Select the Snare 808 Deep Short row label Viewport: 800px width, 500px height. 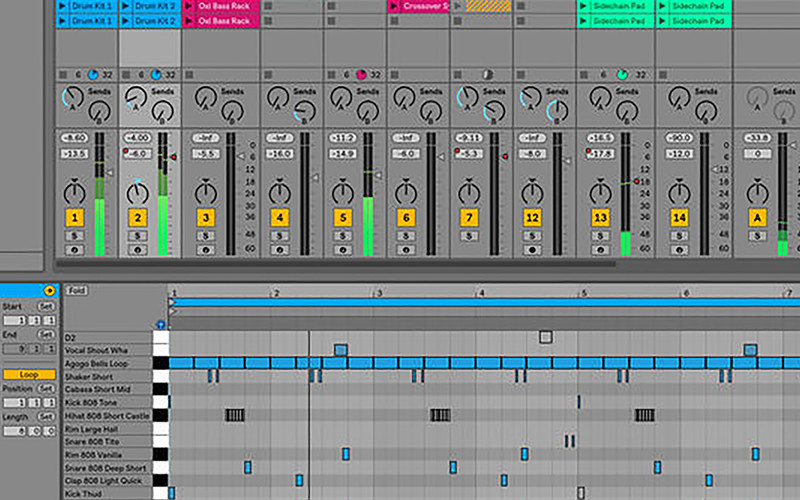(x=106, y=468)
